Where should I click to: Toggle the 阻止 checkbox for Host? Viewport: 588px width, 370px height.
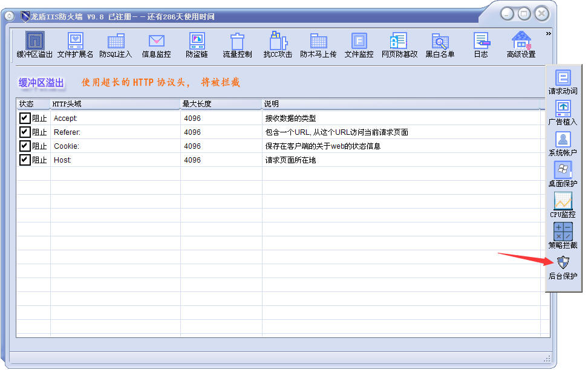25,160
